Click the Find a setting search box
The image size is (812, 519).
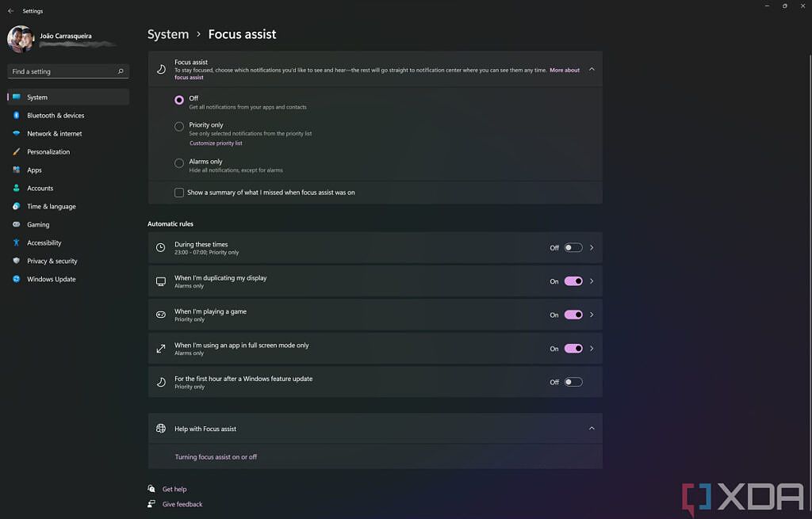[67, 71]
